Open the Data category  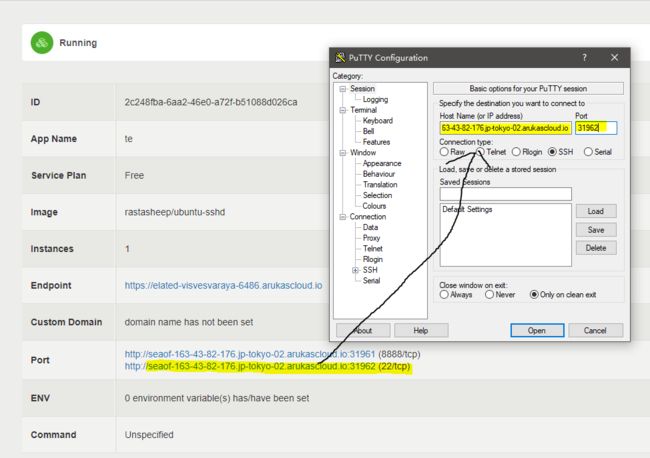[370, 228]
